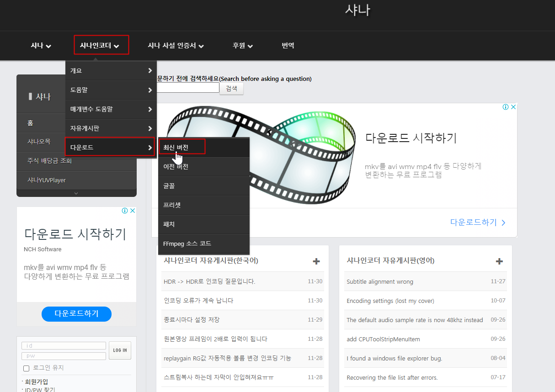Select 도움말 in the dropdown menu

pyautogui.click(x=111, y=90)
